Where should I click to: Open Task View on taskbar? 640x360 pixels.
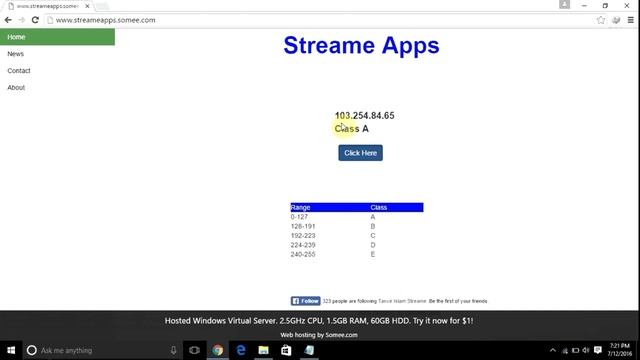194,350
